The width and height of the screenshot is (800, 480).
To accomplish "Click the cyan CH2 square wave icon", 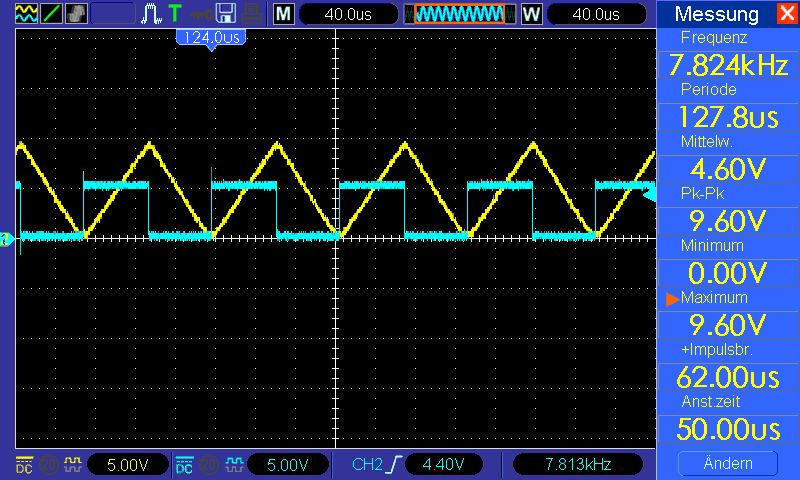I will coord(234,464).
